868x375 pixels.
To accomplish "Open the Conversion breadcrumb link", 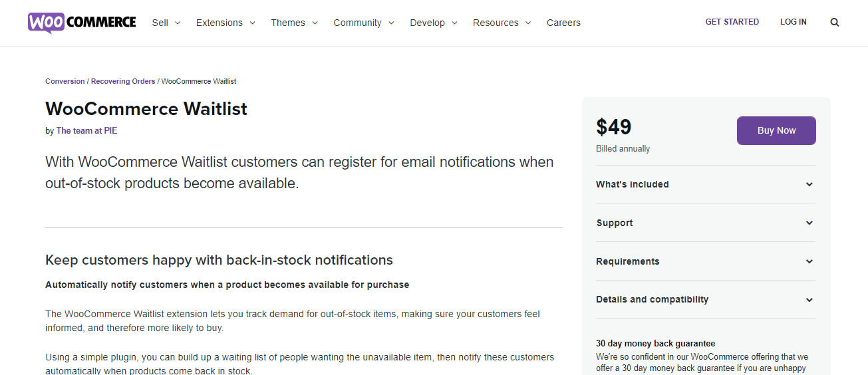I will pos(65,81).
